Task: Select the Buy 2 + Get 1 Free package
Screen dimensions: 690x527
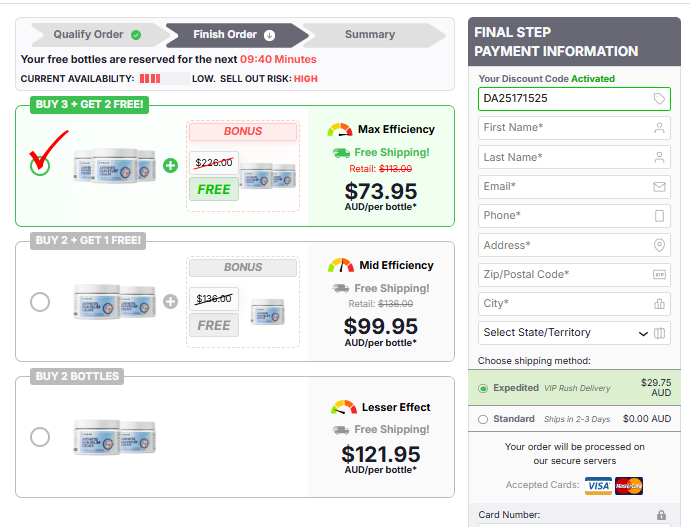Action: pos(40,301)
